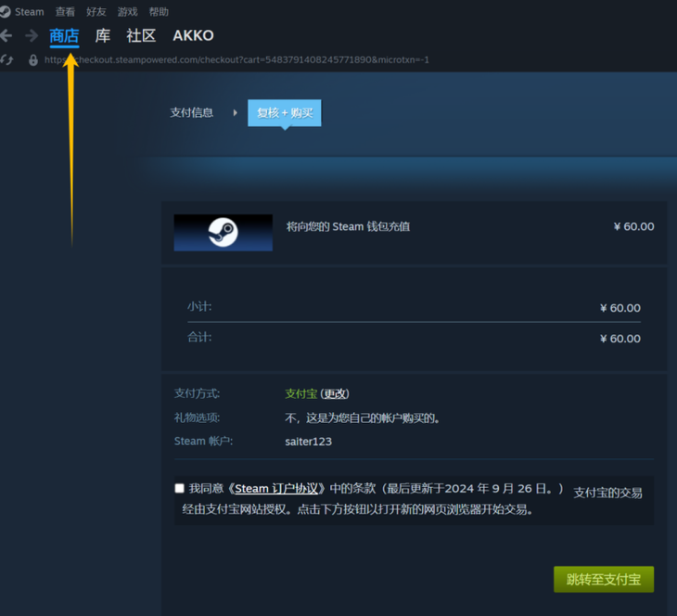Open the AKKO profile tab

pyautogui.click(x=193, y=35)
